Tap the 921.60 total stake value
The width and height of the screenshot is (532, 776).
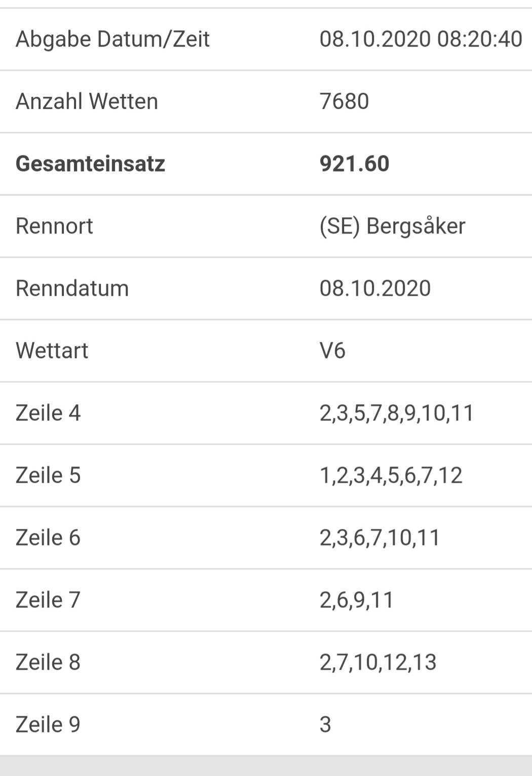[354, 164]
